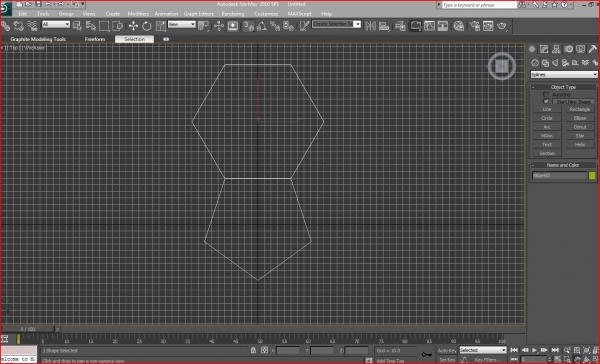This screenshot has width=600, height=364.
Task: Open the All selection filter dropdown
Action: click(56, 24)
